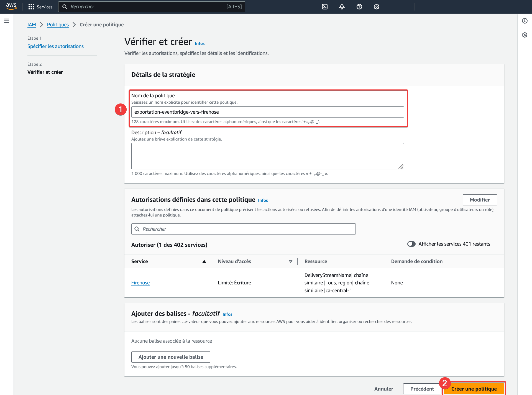Viewport: 532px width, 395px height.
Task: Click the Firehose service link
Action: pos(140,282)
